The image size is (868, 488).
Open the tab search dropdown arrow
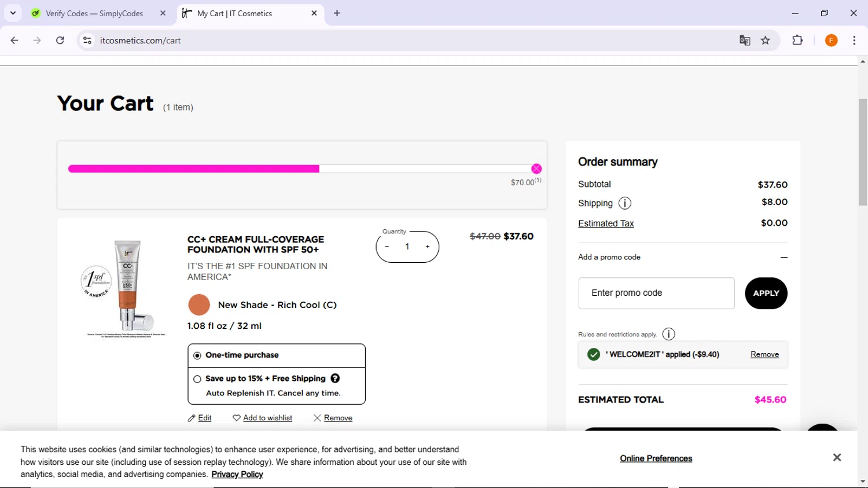coord(13,13)
